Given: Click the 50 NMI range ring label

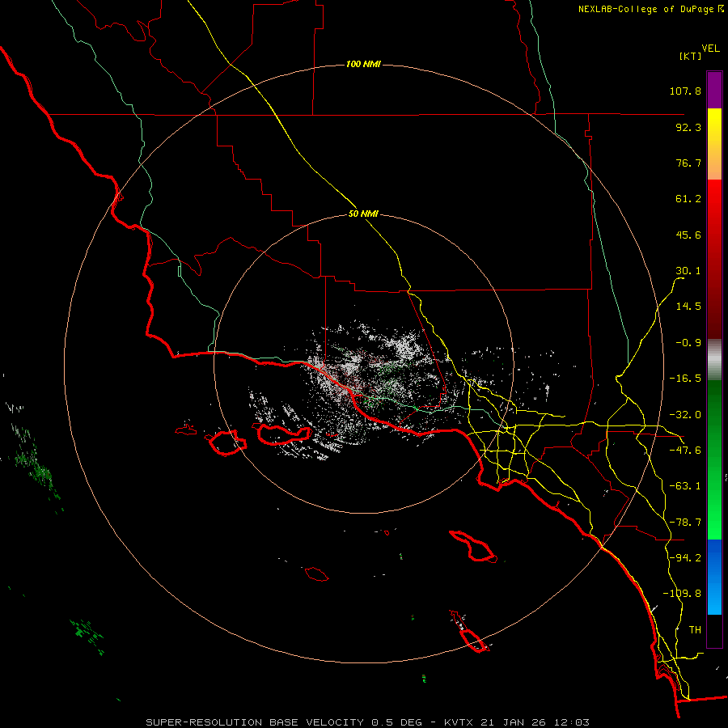Looking at the screenshot, I should tap(363, 214).
